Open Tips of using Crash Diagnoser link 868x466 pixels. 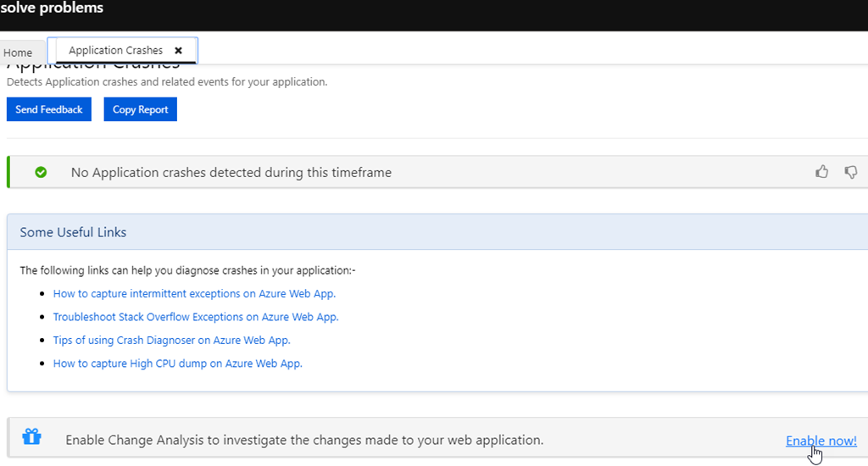[x=171, y=341]
